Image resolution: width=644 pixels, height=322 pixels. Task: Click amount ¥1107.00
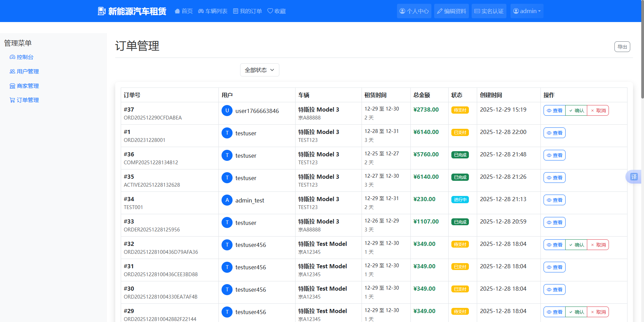pyautogui.click(x=426, y=221)
